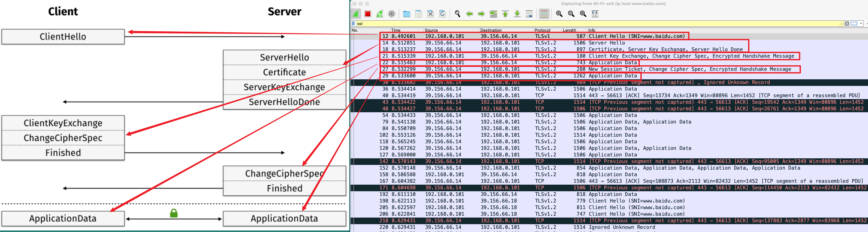
Task: Select packet 40 TCP Seq=13734 row
Action: [609, 96]
